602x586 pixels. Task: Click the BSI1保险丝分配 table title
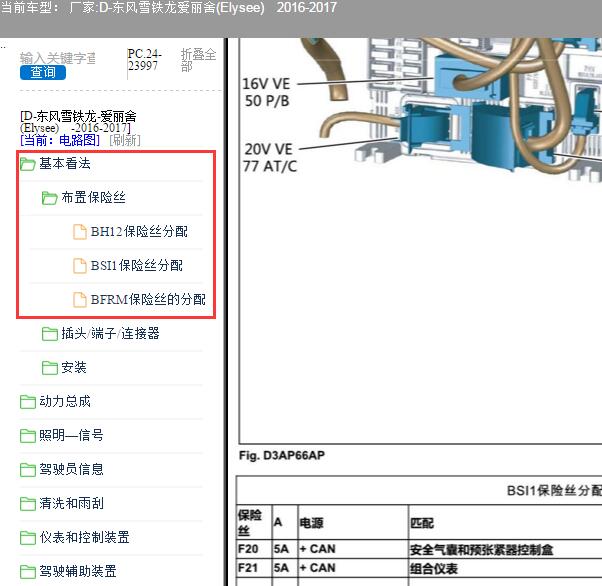click(554, 490)
